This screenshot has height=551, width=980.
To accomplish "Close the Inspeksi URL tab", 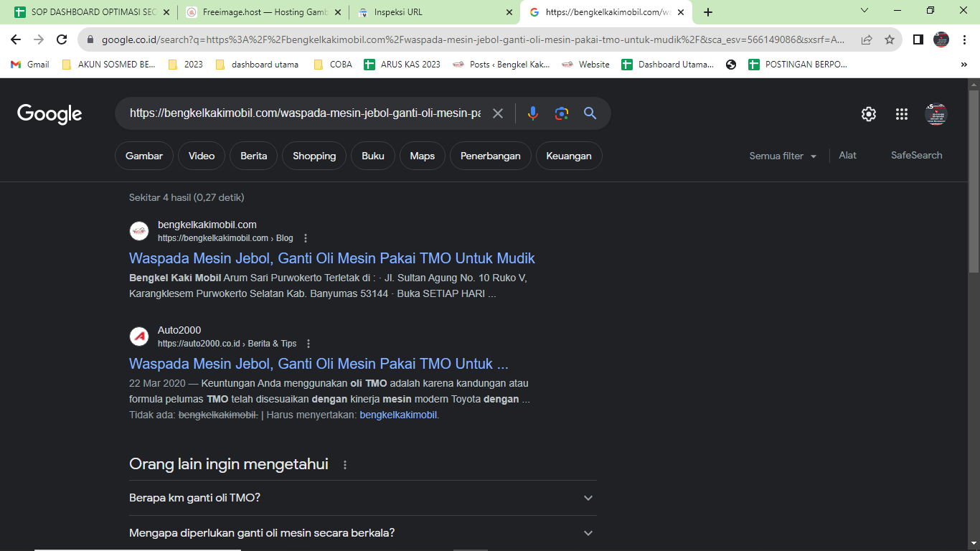I will pyautogui.click(x=509, y=12).
